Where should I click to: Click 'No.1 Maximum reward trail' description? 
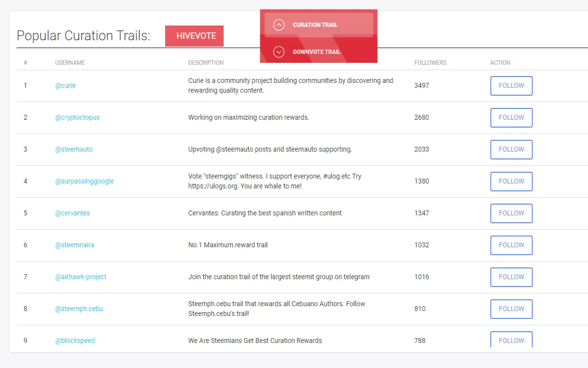tap(228, 245)
